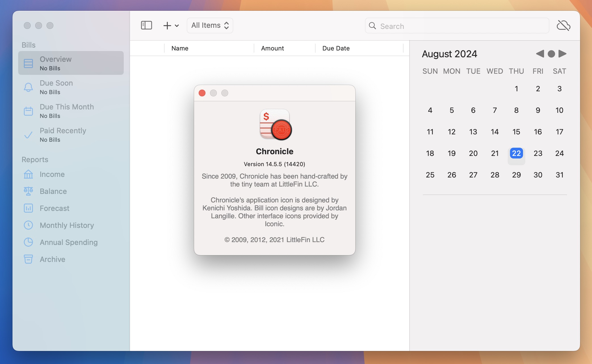Click the Reports section header
The height and width of the screenshot is (364, 592).
point(35,160)
